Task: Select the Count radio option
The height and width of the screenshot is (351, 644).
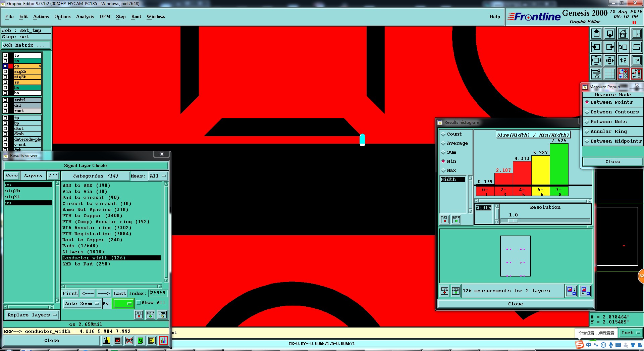Action: click(451, 134)
